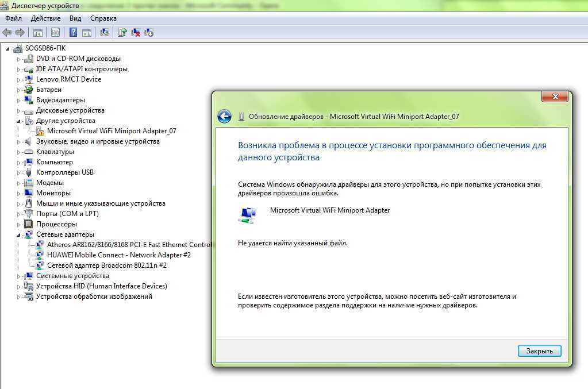Go back with the dialog's blue arrow button

pyautogui.click(x=224, y=116)
